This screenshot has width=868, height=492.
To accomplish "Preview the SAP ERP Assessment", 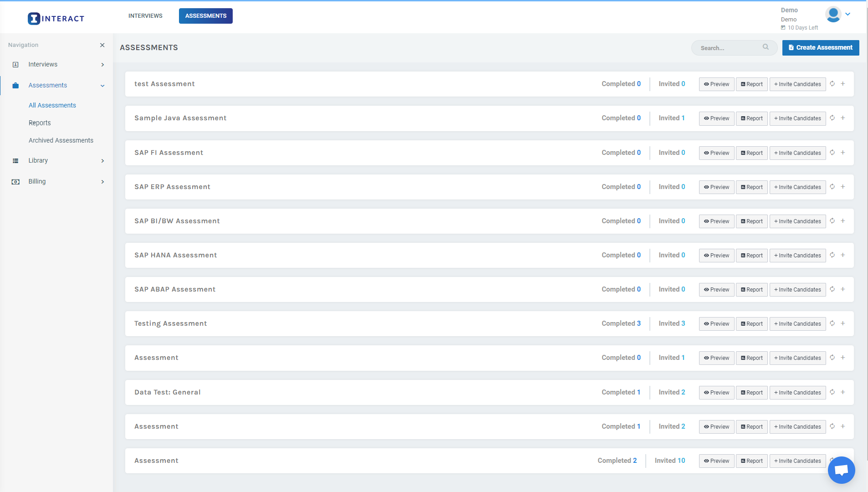I will click(717, 187).
